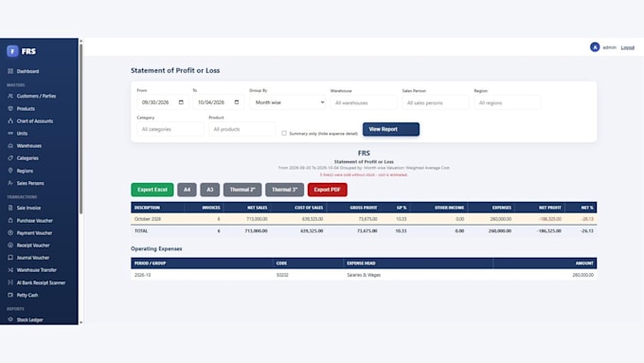Toggle Summary only checkbox
The height and width of the screenshot is (363, 644).
[284, 134]
